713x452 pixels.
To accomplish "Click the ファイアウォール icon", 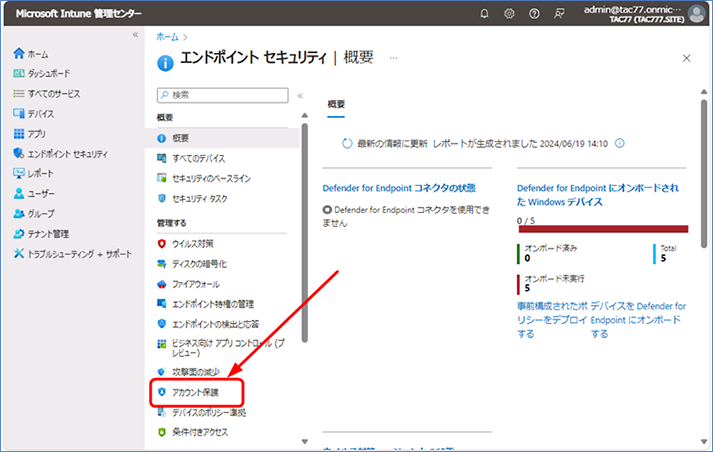I will point(161,284).
